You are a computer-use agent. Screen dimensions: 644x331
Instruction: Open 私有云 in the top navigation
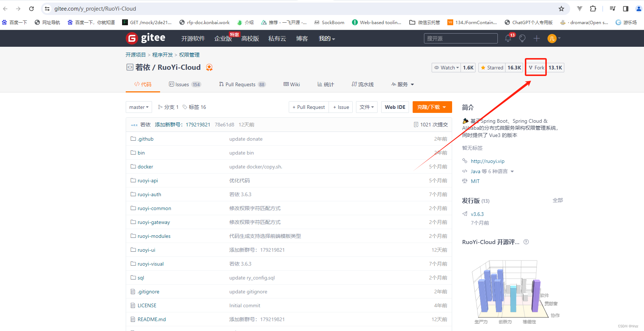click(x=277, y=38)
